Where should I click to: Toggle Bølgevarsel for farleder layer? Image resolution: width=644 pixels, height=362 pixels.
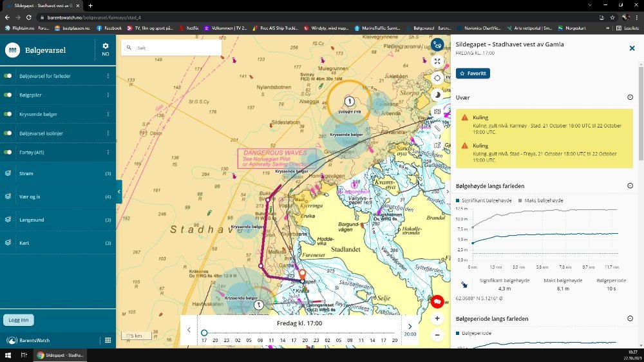coord(8,76)
